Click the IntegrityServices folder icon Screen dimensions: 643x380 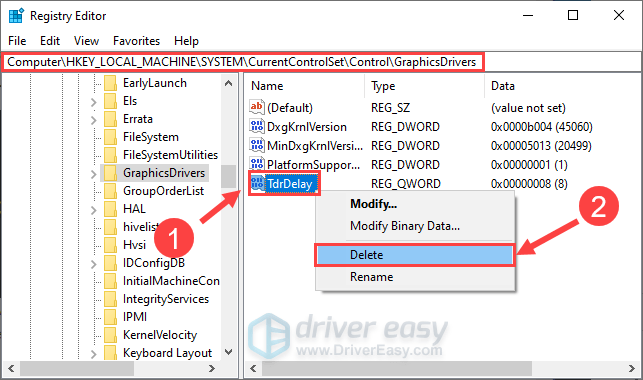point(110,299)
